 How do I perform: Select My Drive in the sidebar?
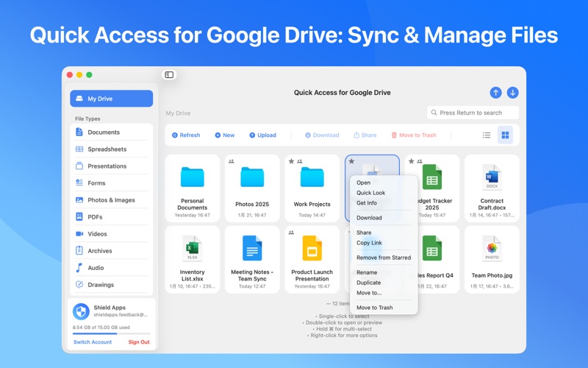[x=112, y=99]
